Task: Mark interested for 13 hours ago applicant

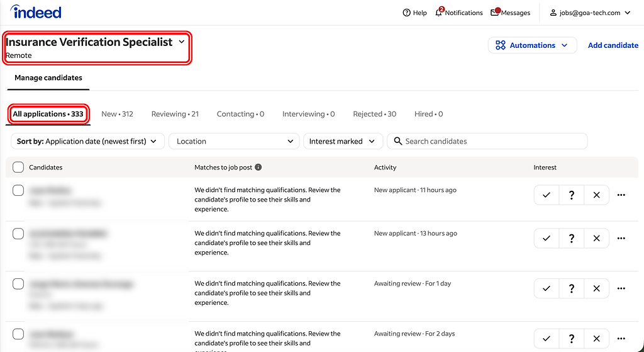Action: [547, 238]
